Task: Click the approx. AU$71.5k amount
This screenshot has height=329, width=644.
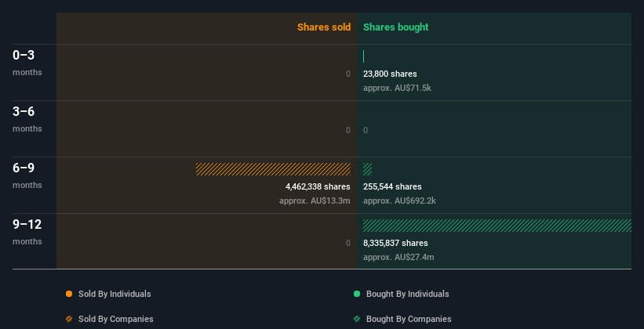Action: coord(397,88)
